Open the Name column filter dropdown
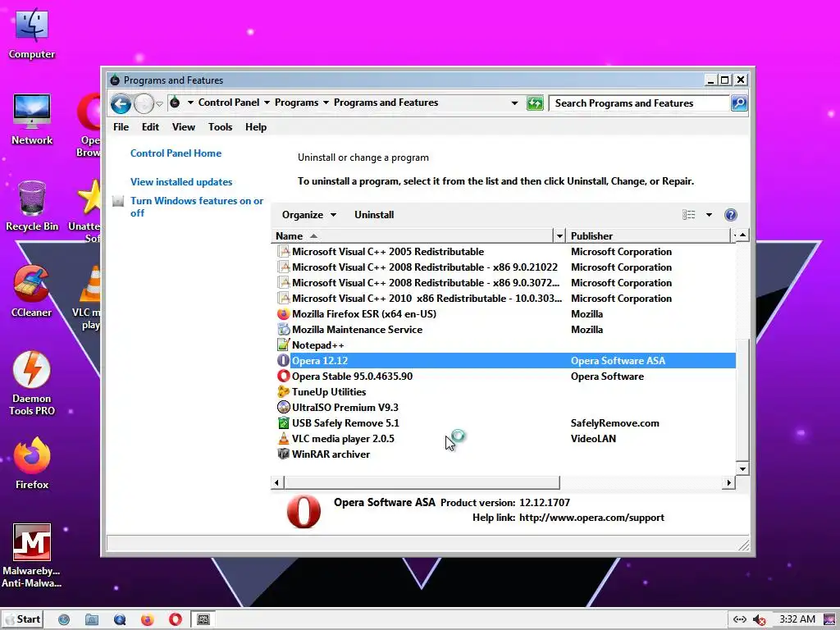840x630 pixels. 559,235
